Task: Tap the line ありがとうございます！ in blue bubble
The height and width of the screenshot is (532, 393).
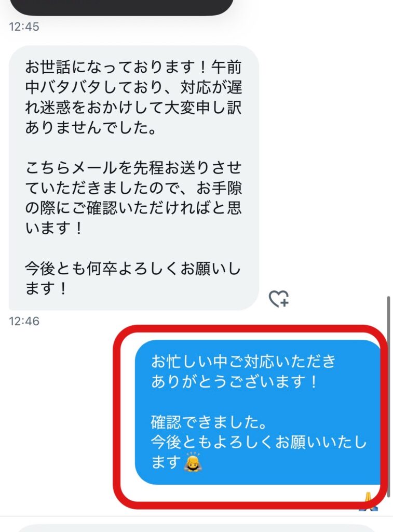Action: point(235,381)
